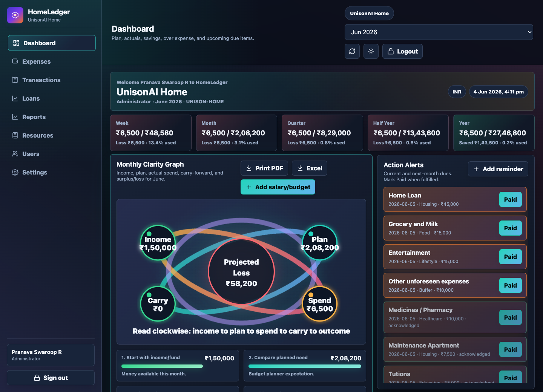Viewport: 543px width, 392px height.
Task: Mark Grocery and Milk as Paid
Action: 511,228
